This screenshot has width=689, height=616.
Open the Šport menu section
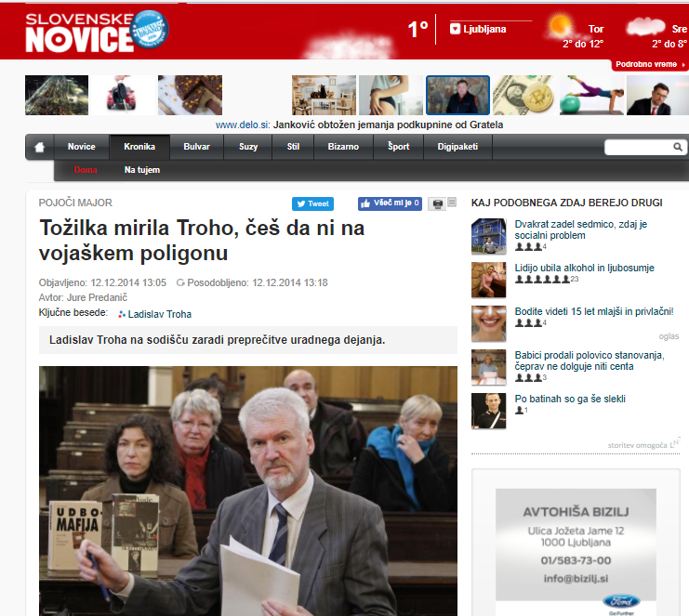coord(398,147)
